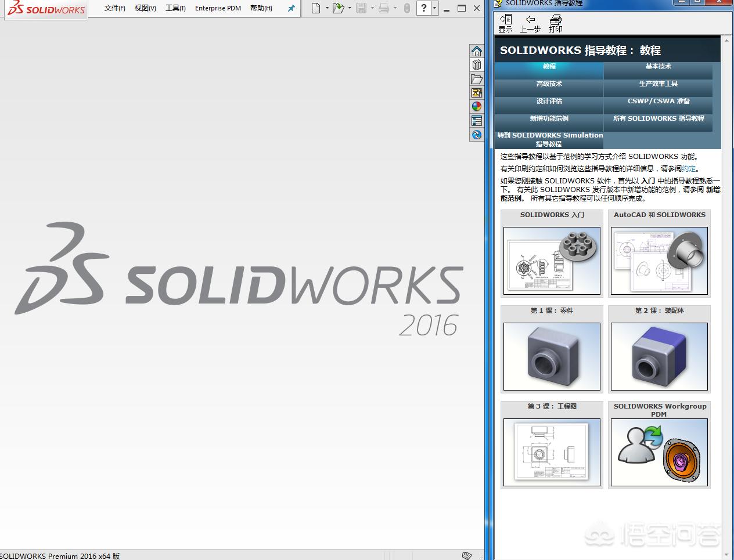Click the tutorial pane's scroll up arrow
Screen dimensions: 734x560
725,42
